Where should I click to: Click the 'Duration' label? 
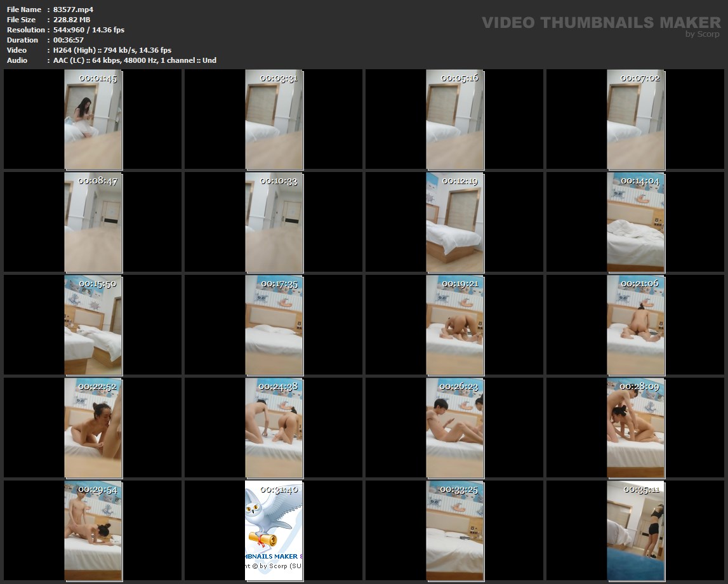click(22, 40)
